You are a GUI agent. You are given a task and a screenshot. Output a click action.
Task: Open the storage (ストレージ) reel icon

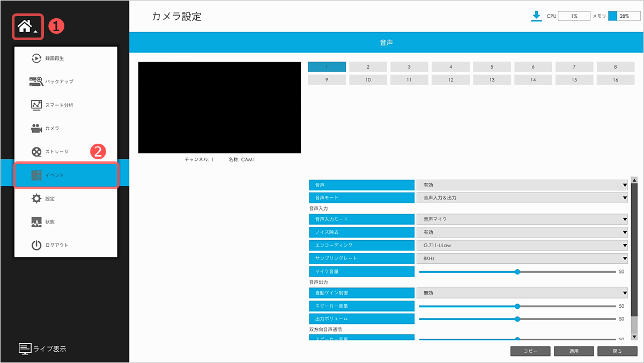[x=36, y=152]
